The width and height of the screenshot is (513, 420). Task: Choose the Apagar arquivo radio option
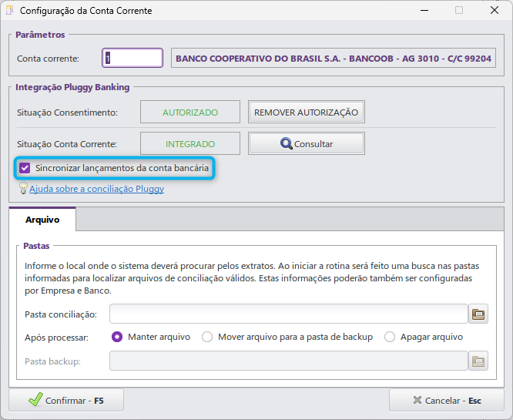pos(390,337)
